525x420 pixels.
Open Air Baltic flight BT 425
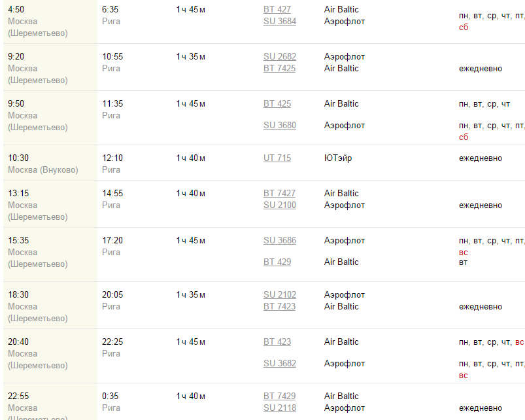click(x=277, y=104)
